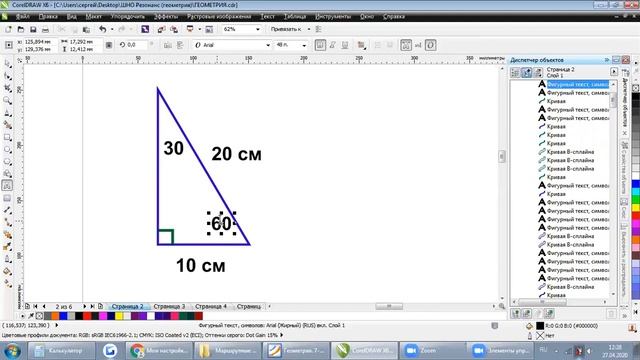Click the rotation angle input field
640x360 pixels.
click(136, 45)
